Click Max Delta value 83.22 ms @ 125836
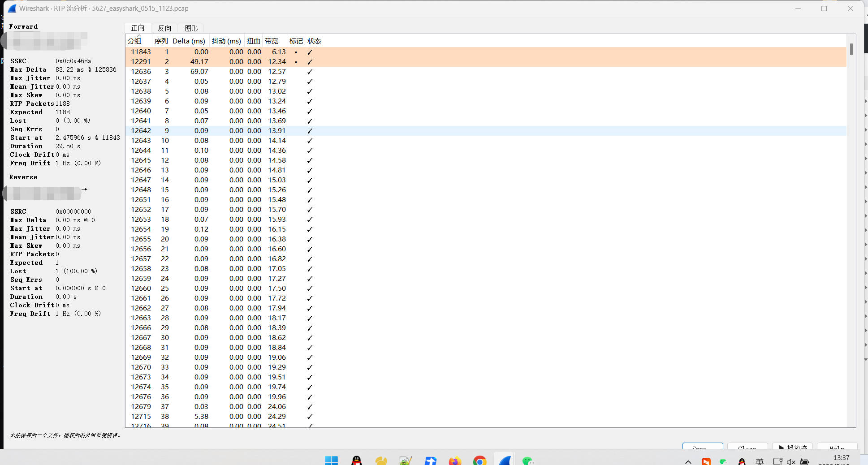The image size is (868, 465). (86, 69)
